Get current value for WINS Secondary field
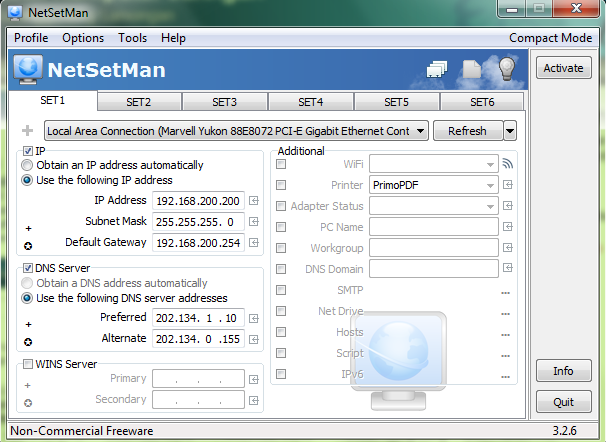Screen dimensions: 606x442 254,400
